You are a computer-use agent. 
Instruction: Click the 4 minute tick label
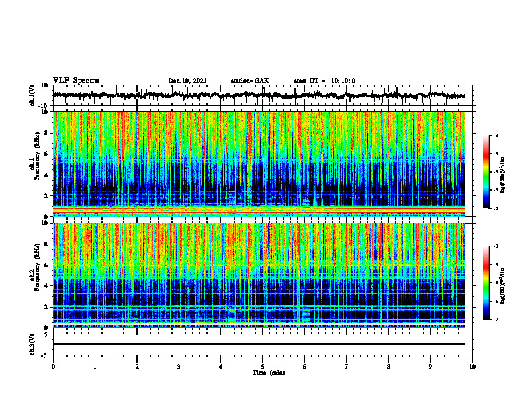[x=221, y=367]
